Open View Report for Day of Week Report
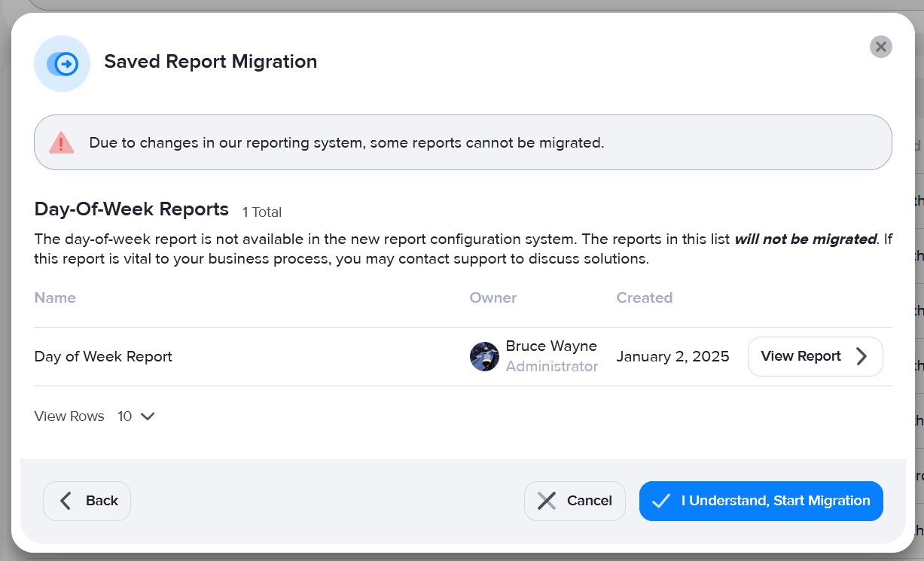Viewport: 924px width, 561px height. coord(815,356)
